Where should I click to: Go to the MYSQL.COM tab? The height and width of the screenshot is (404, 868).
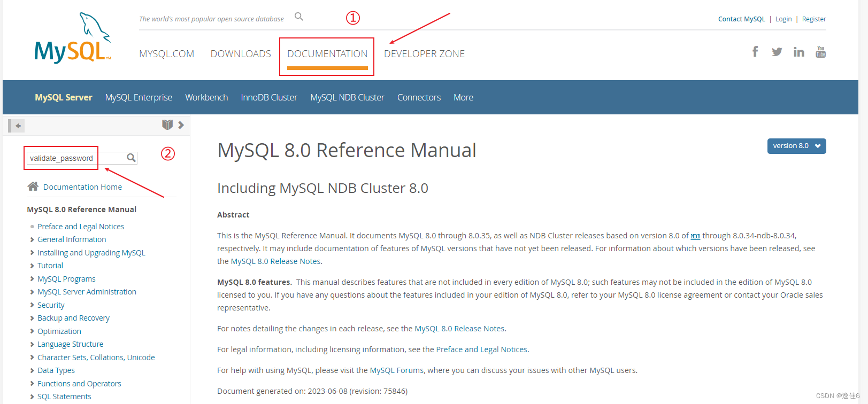click(x=167, y=54)
